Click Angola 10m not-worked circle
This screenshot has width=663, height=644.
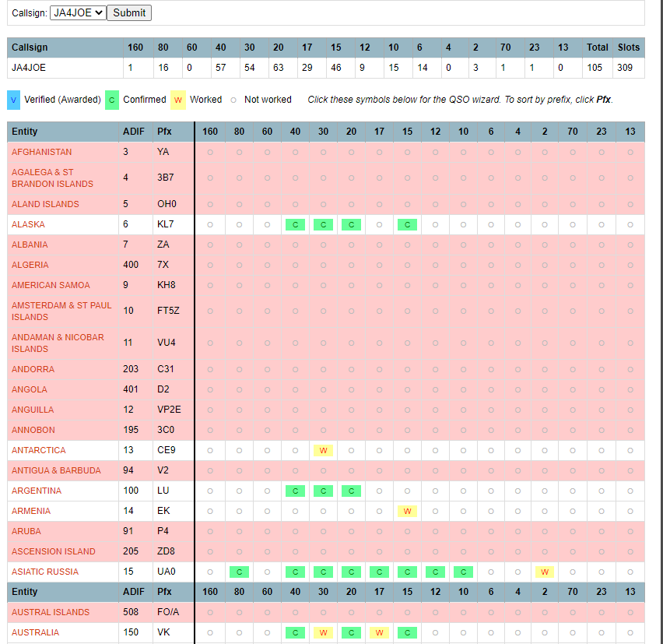tap(464, 389)
